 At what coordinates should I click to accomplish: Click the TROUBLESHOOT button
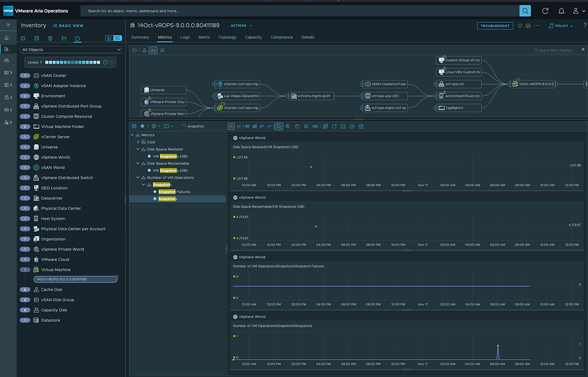[x=494, y=25]
